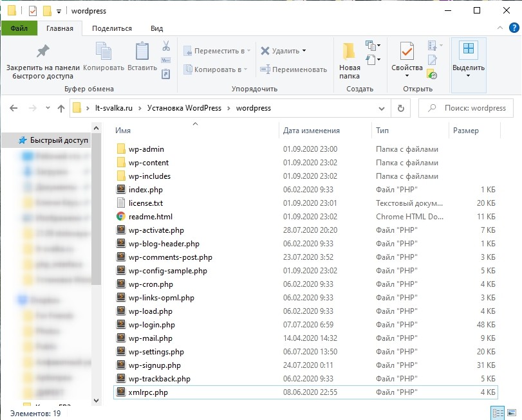The width and height of the screenshot is (522, 420).
Task: Open Explorer help with the question icon
Action: [514, 28]
